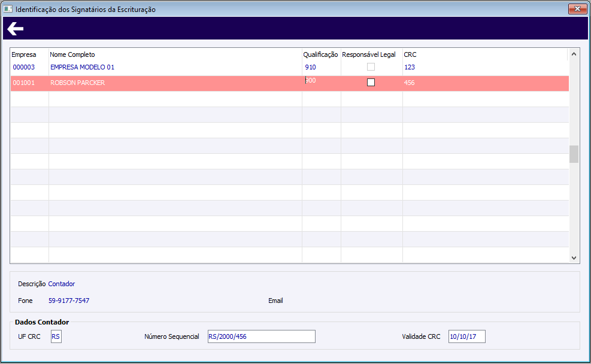
Task: Click the UF CRC input field
Action: pos(56,336)
